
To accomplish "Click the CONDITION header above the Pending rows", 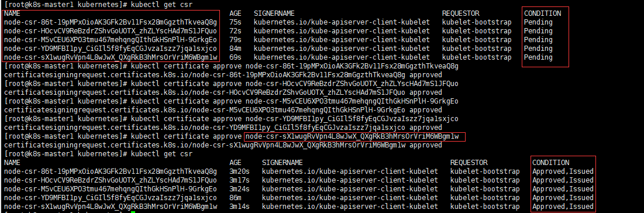I will 542,13.
